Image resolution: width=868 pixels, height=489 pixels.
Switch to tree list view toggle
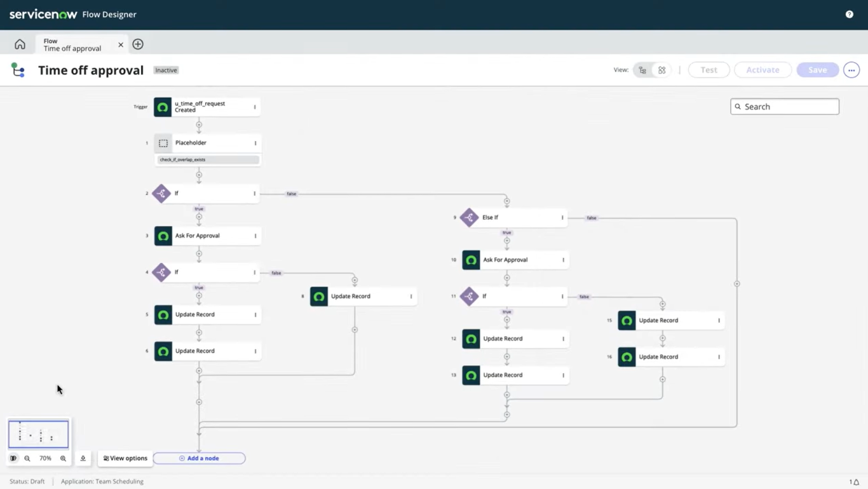[x=642, y=70]
